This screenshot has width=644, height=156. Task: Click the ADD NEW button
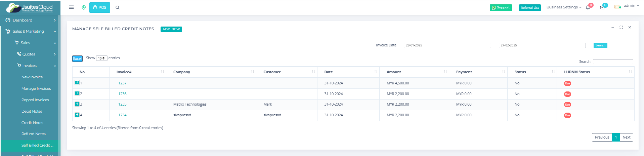tap(171, 29)
